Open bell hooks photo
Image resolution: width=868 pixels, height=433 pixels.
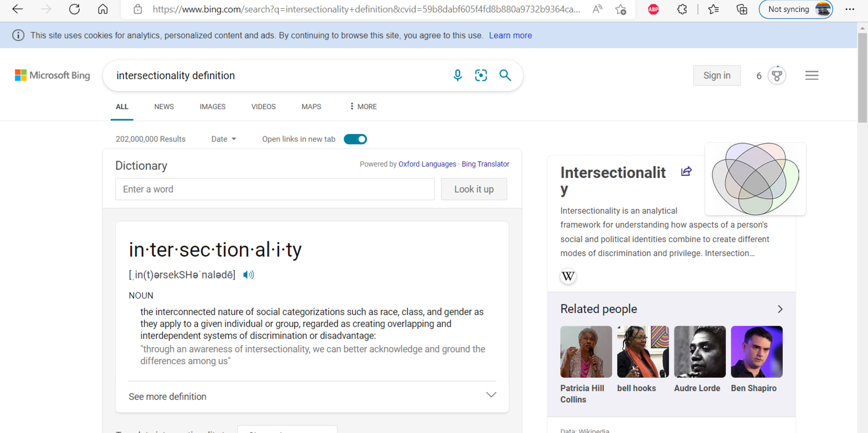click(x=643, y=352)
